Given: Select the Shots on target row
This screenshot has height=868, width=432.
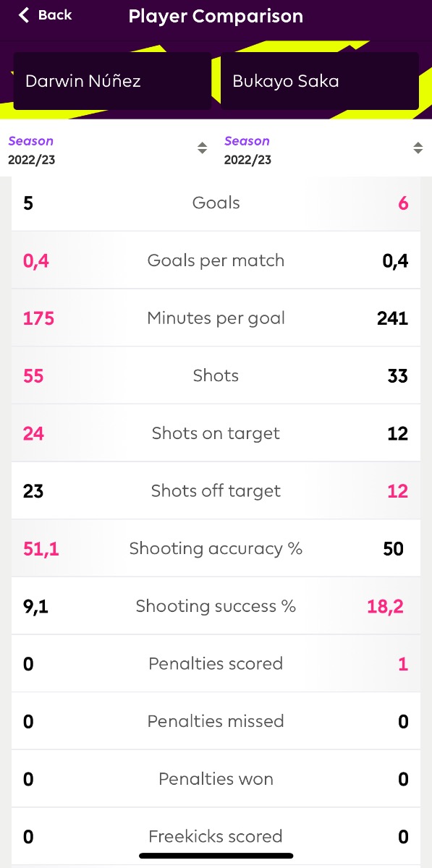Looking at the screenshot, I should click(x=216, y=433).
